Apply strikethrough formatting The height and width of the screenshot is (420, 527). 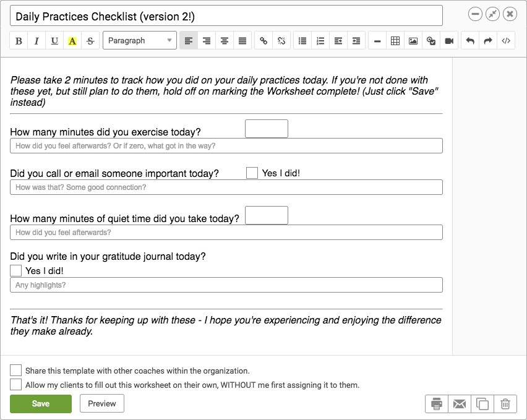pos(90,41)
